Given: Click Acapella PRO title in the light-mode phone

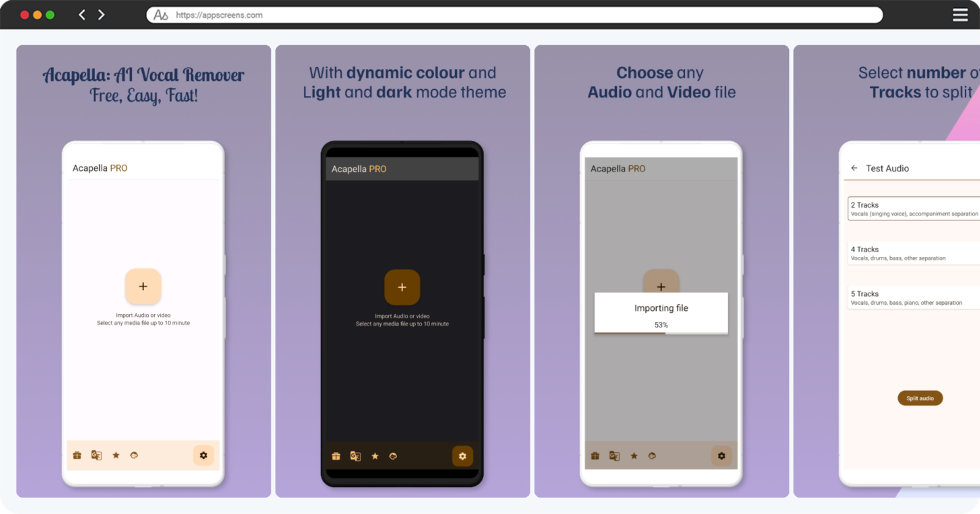Looking at the screenshot, I should [100, 168].
